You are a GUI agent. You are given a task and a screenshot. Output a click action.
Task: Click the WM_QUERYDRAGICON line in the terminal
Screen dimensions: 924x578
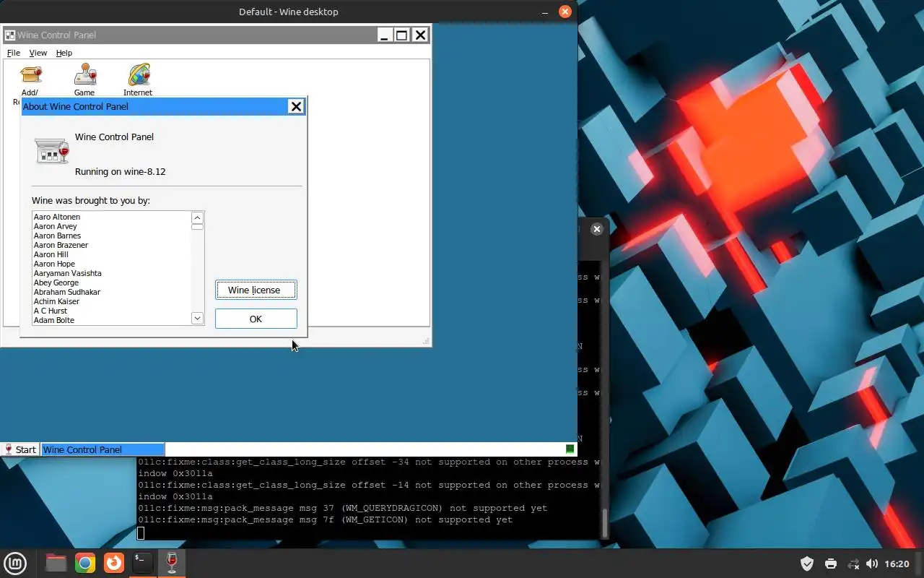tap(343, 508)
